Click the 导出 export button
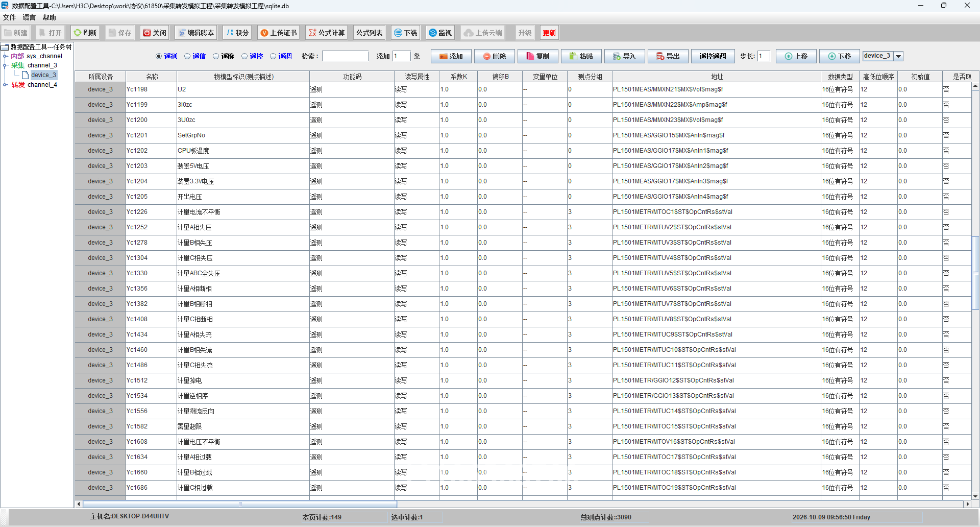 tap(668, 56)
